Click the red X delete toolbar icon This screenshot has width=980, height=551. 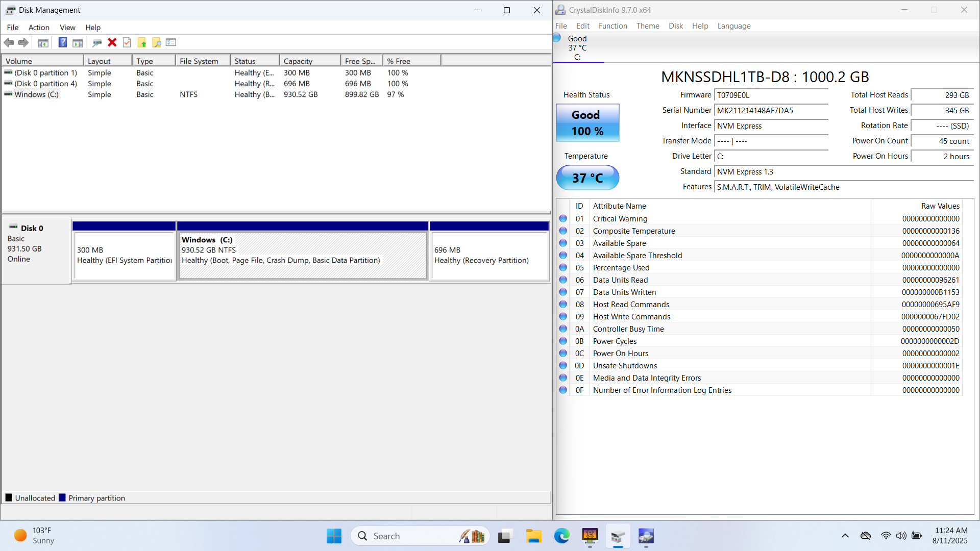pos(112,42)
